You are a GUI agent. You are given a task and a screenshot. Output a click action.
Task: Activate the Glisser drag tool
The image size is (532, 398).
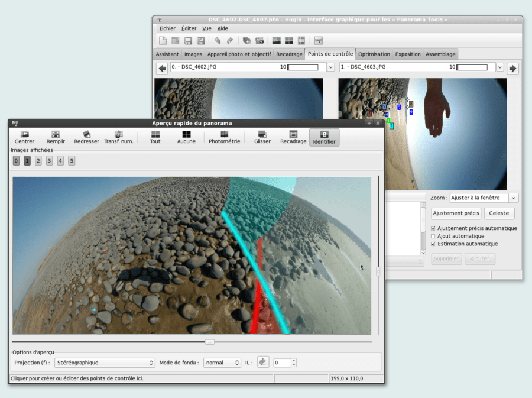tap(262, 137)
